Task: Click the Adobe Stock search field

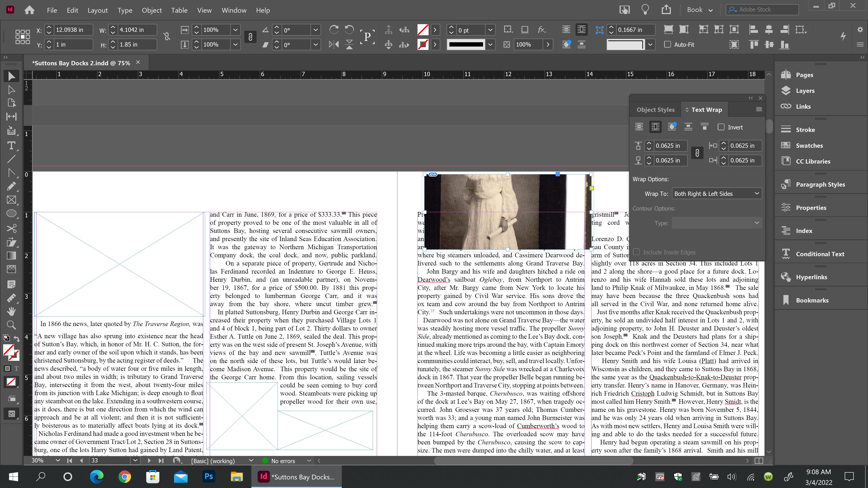Action: click(765, 10)
